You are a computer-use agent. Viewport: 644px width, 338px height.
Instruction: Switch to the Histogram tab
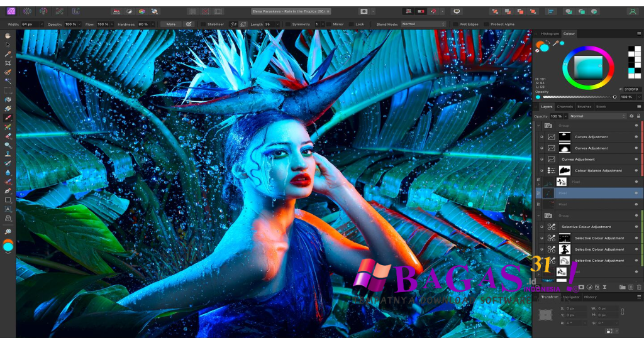coord(550,34)
